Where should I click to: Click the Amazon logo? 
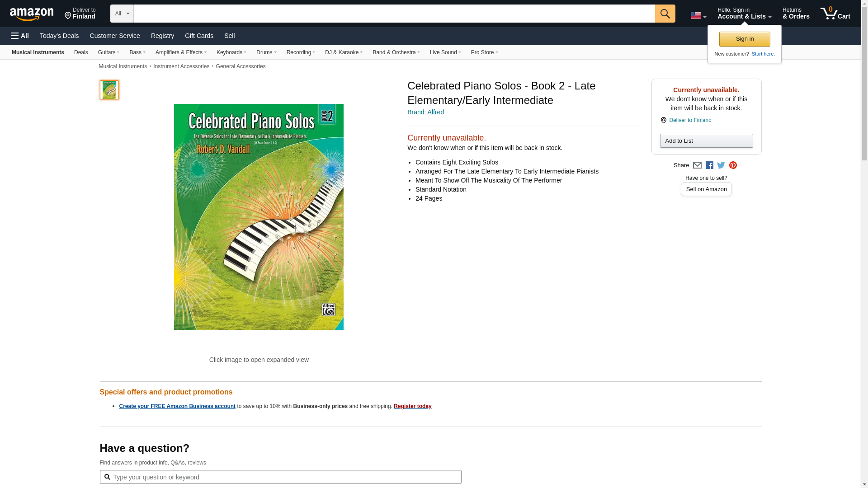[32, 14]
